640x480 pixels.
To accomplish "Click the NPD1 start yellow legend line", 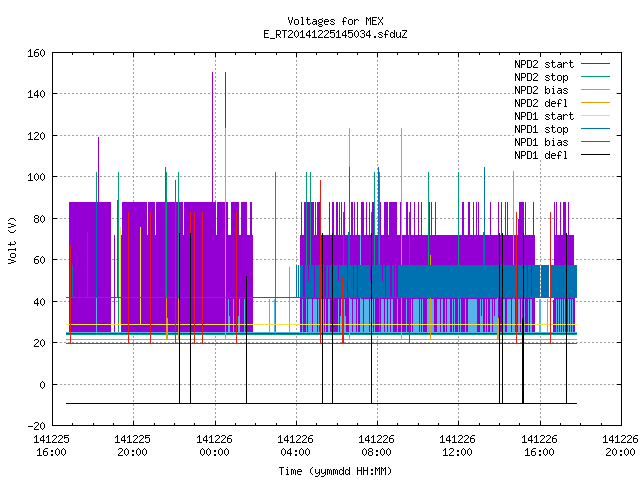I will 595,116.
